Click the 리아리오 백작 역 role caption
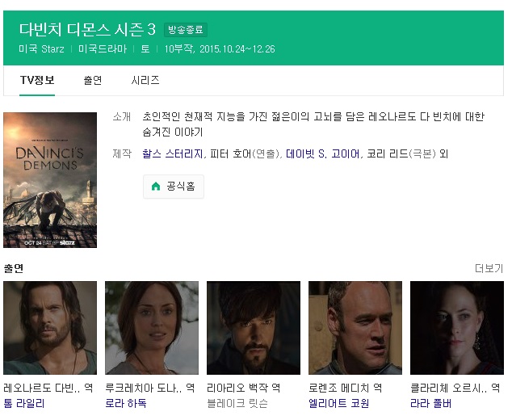The width and height of the screenshot is (512, 420). click(244, 388)
